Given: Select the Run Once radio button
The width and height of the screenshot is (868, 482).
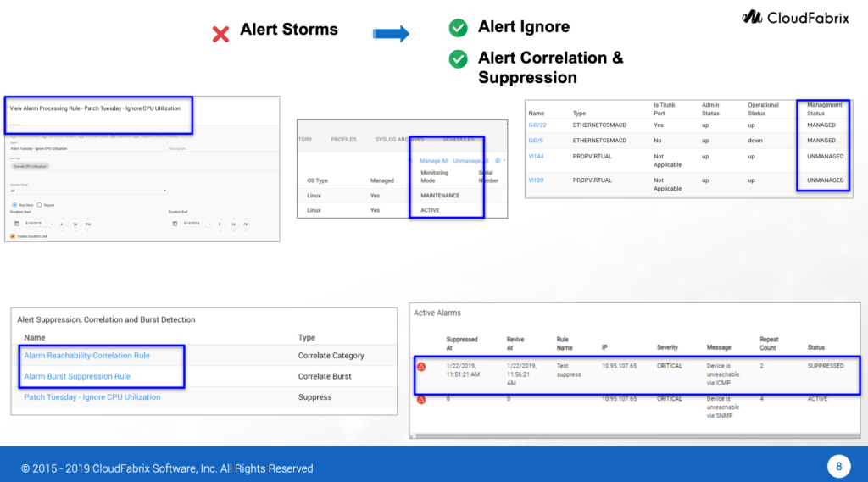Looking at the screenshot, I should (x=14, y=204).
